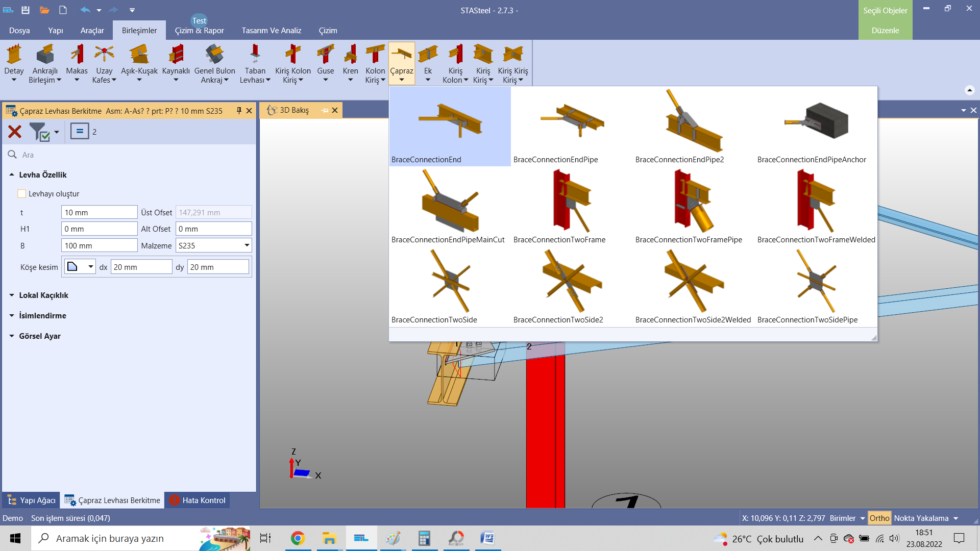The width and height of the screenshot is (980, 551).
Task: Click the Düzenle button
Action: click(885, 31)
